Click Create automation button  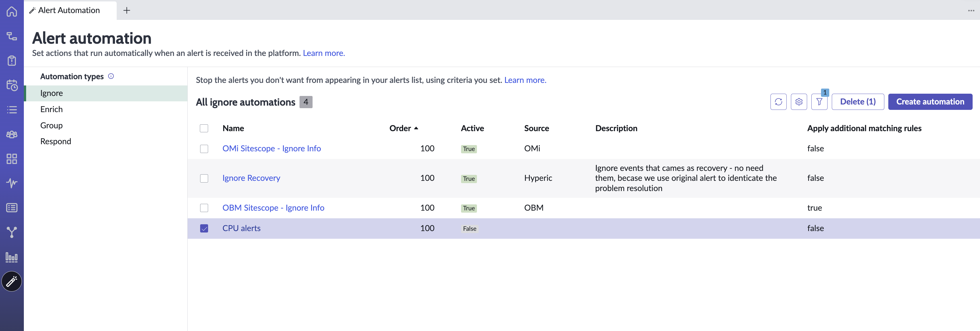pos(930,102)
